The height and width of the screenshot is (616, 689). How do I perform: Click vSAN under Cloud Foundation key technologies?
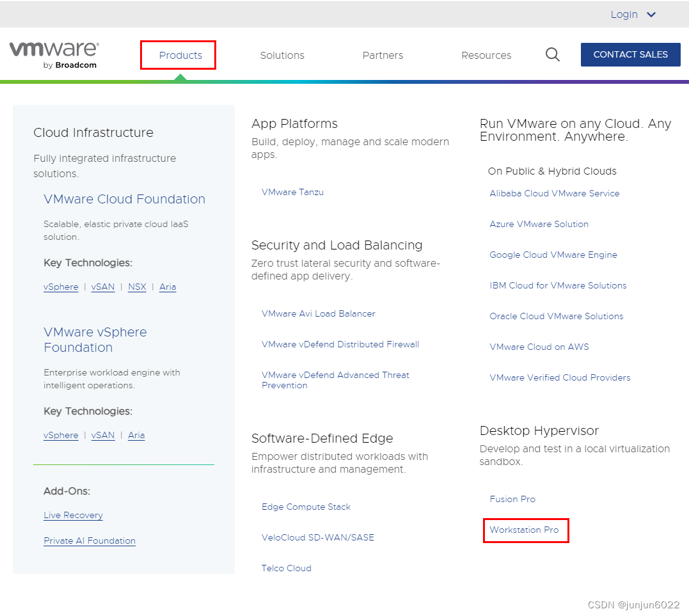[x=103, y=287]
